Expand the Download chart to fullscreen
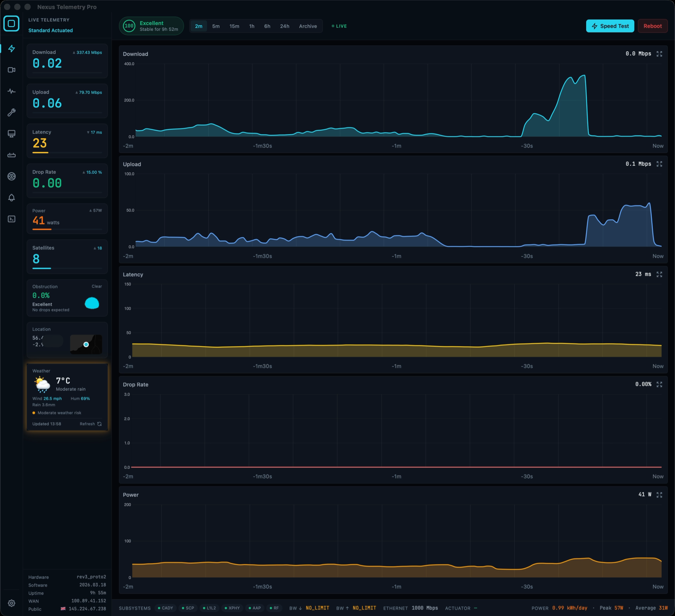675x616 pixels. point(660,54)
